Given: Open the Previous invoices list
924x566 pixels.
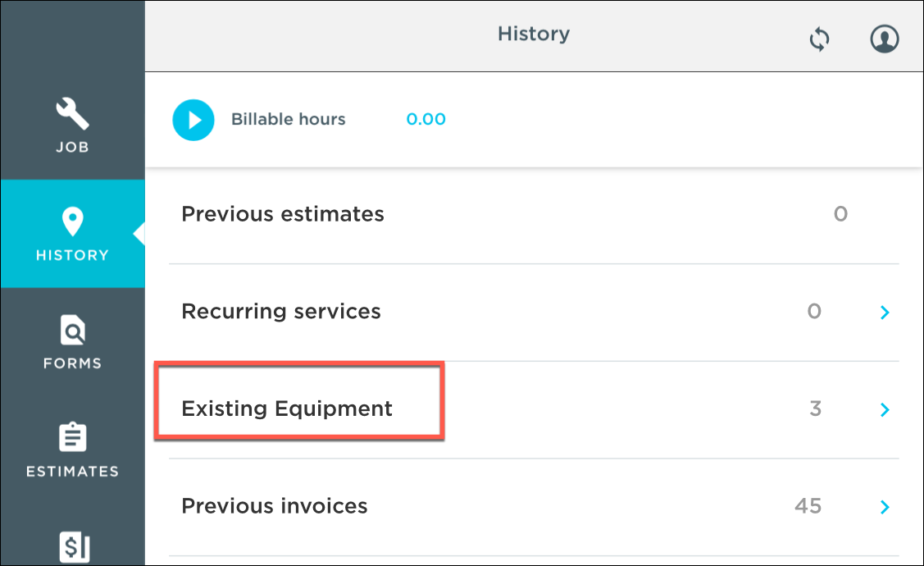Looking at the screenshot, I should click(534, 507).
